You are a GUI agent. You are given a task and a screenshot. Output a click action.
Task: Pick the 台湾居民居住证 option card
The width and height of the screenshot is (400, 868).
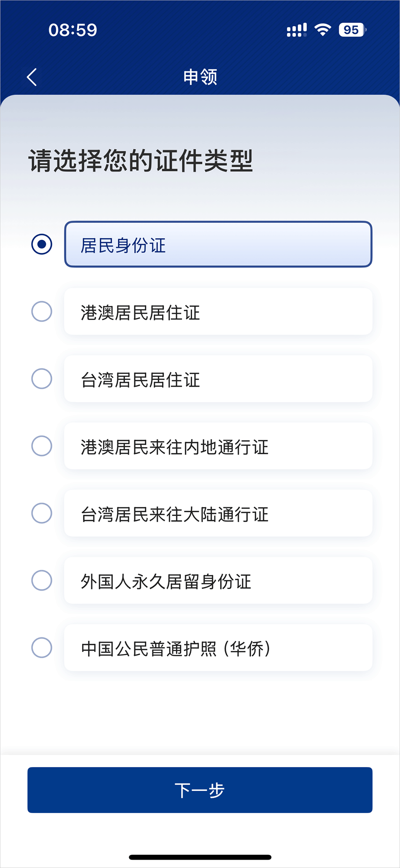218,379
